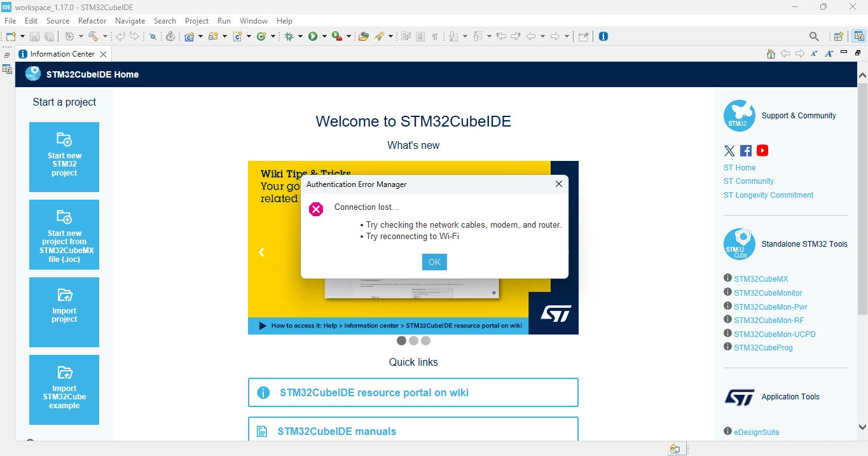
Task: Select the first carousel dot indicator
Action: (401, 341)
